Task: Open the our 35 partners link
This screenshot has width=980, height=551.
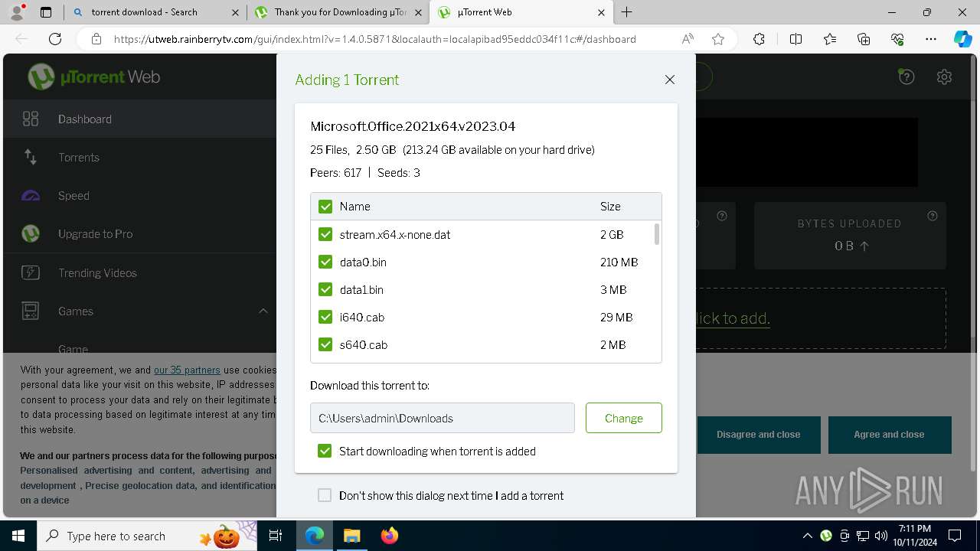Action: (x=187, y=370)
